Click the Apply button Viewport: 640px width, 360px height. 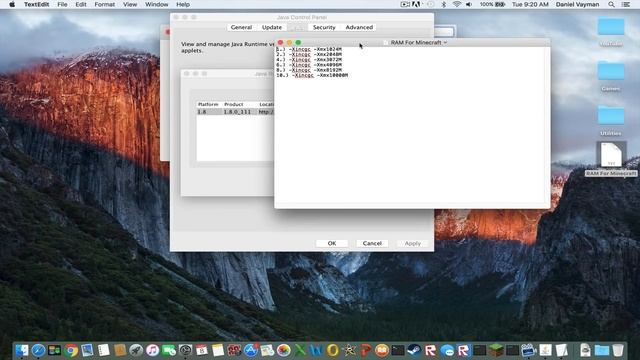tap(413, 243)
